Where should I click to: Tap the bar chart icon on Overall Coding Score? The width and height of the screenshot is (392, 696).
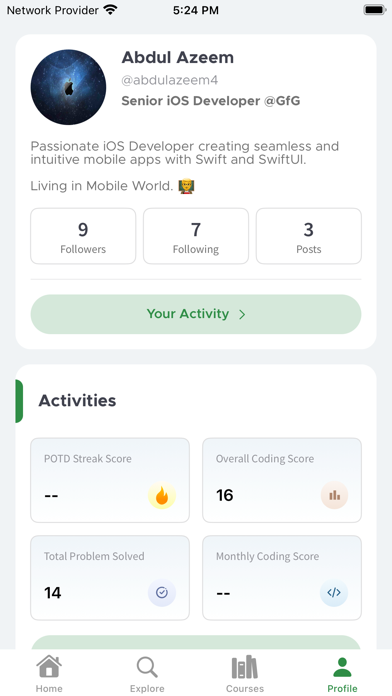[334, 495]
